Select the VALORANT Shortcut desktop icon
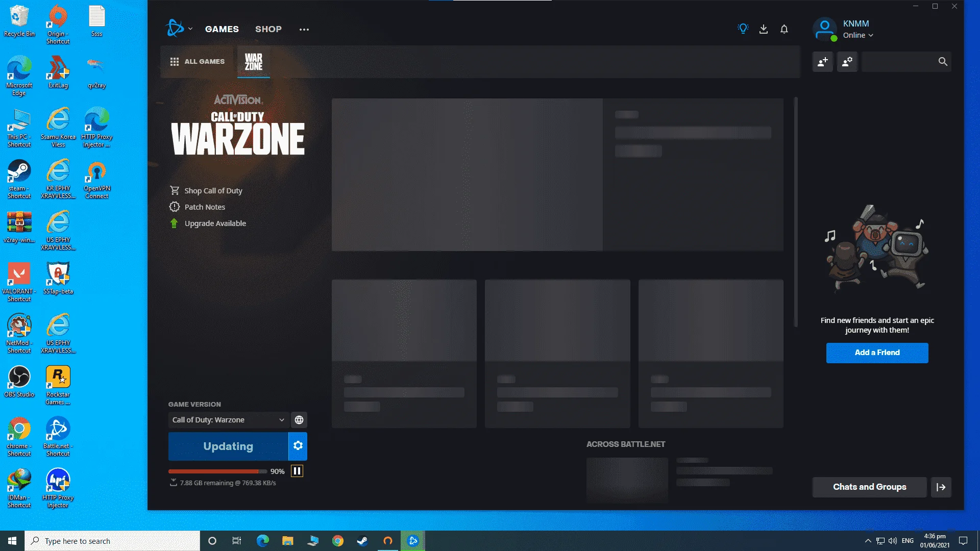The image size is (980, 551). pos(19,282)
